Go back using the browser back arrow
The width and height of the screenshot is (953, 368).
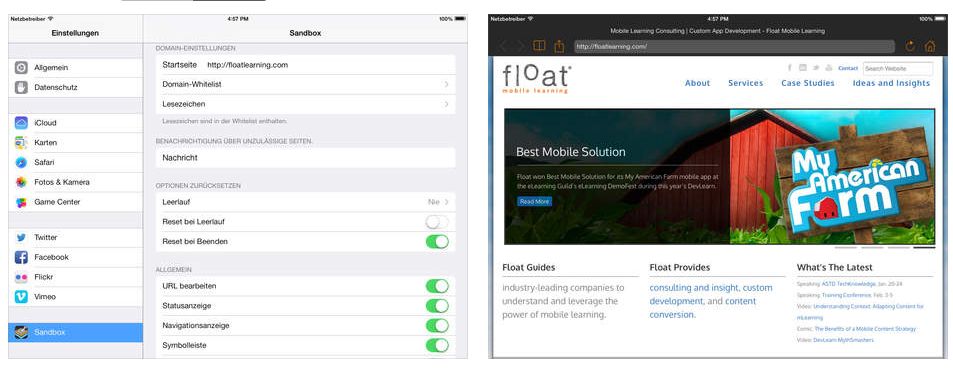503,46
